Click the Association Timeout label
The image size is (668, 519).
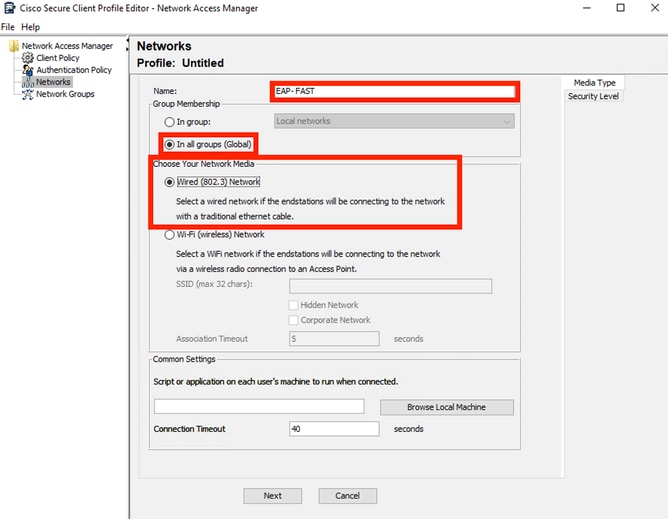(x=212, y=339)
